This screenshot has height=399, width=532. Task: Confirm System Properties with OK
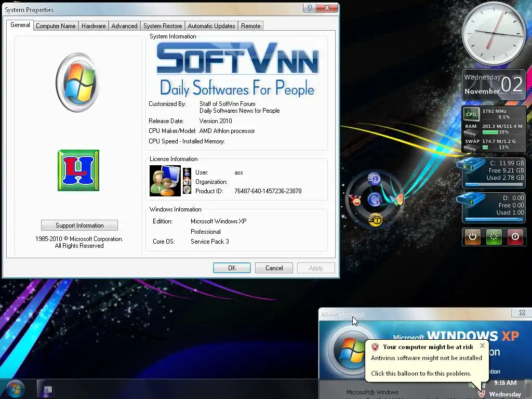(x=232, y=268)
